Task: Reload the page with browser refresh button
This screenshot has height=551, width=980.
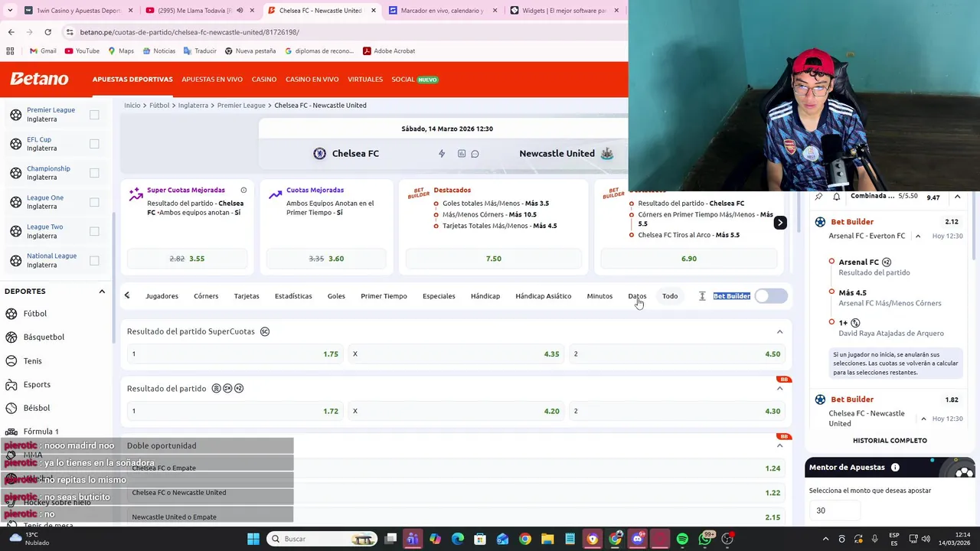Action: click(47, 32)
